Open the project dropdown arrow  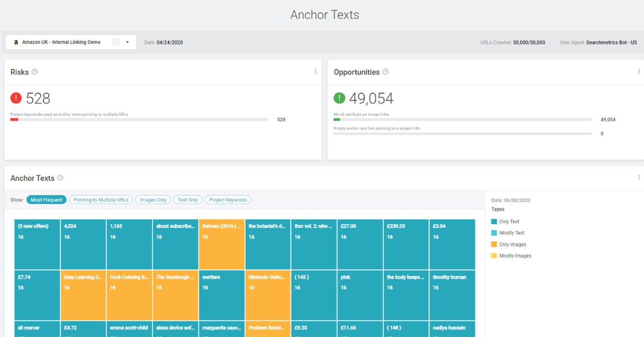[x=127, y=42]
